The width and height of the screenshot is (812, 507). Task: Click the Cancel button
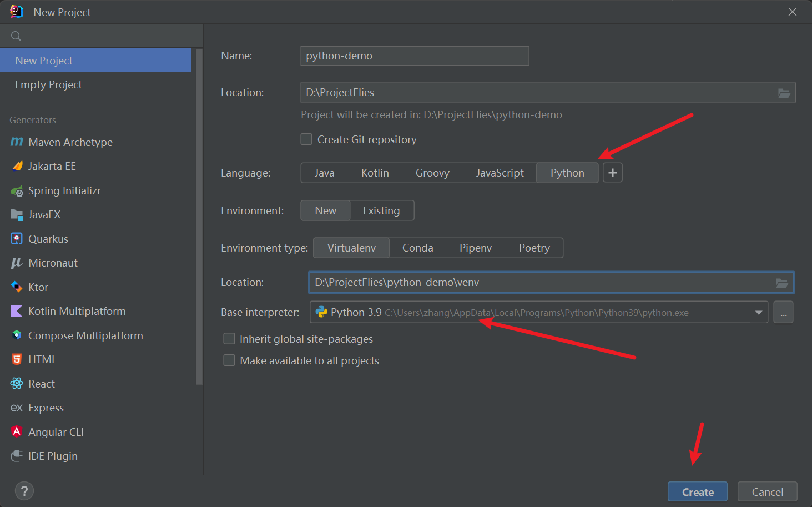[x=768, y=492]
